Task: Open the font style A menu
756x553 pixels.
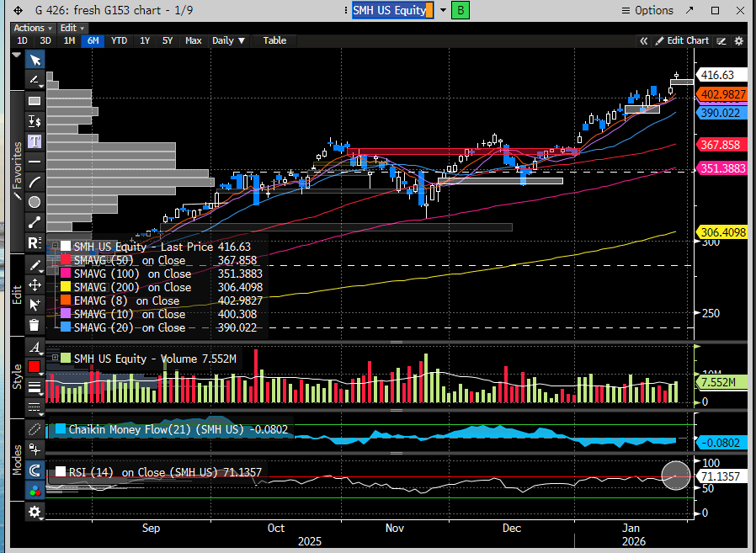Action: [x=35, y=347]
